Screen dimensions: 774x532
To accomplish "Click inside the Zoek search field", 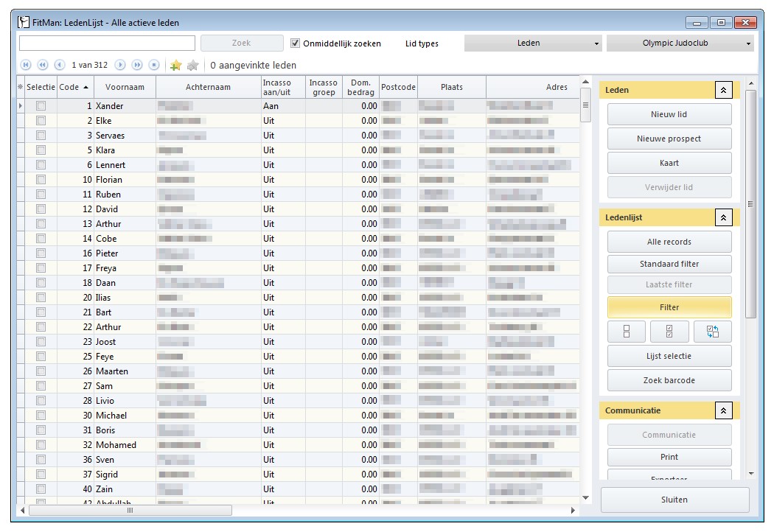I will click(107, 43).
